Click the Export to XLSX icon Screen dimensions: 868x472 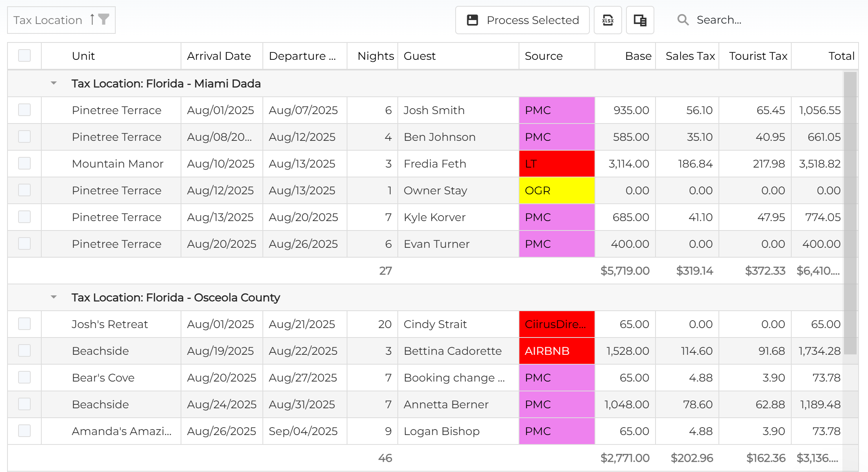click(608, 20)
